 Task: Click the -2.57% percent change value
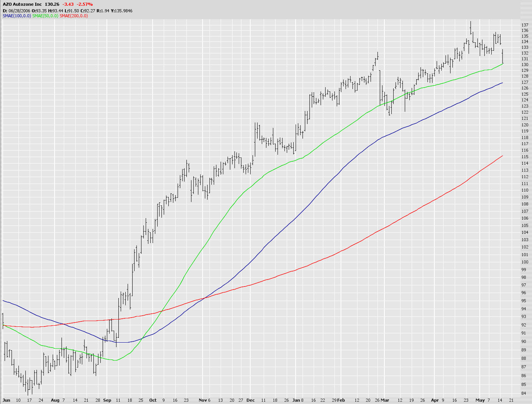tap(85, 4)
